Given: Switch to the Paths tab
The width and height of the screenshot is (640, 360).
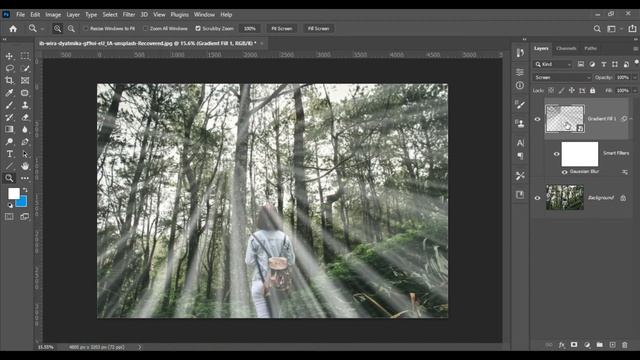Looking at the screenshot, I should [590, 48].
